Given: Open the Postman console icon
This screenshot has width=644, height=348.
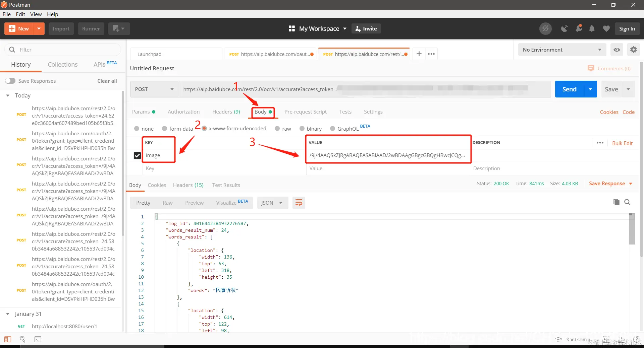Looking at the screenshot, I should click(x=38, y=339).
